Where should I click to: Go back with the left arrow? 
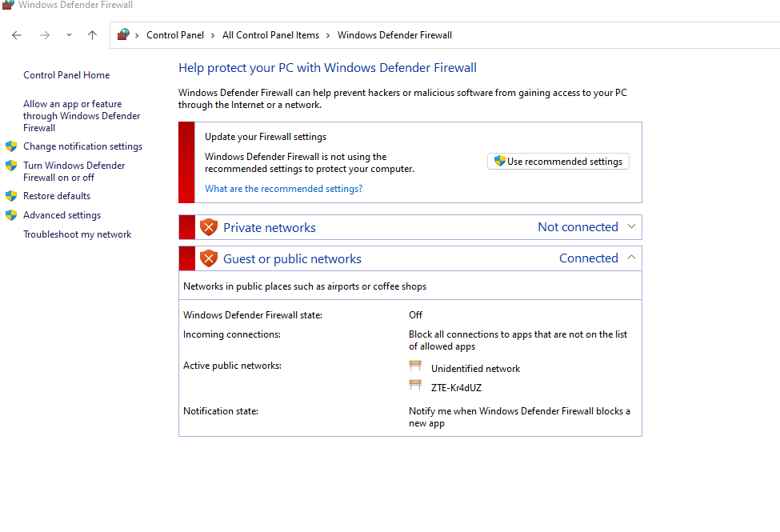[17, 35]
